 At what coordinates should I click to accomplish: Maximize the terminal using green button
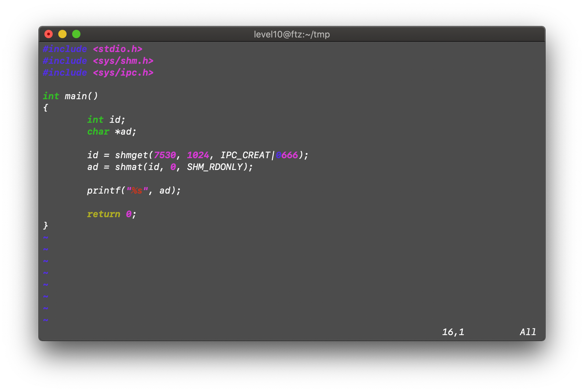(x=76, y=34)
